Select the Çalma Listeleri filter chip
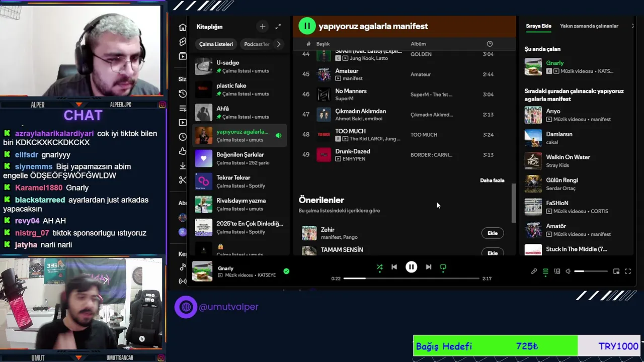Screen dimensions: 644x362 point(216,44)
